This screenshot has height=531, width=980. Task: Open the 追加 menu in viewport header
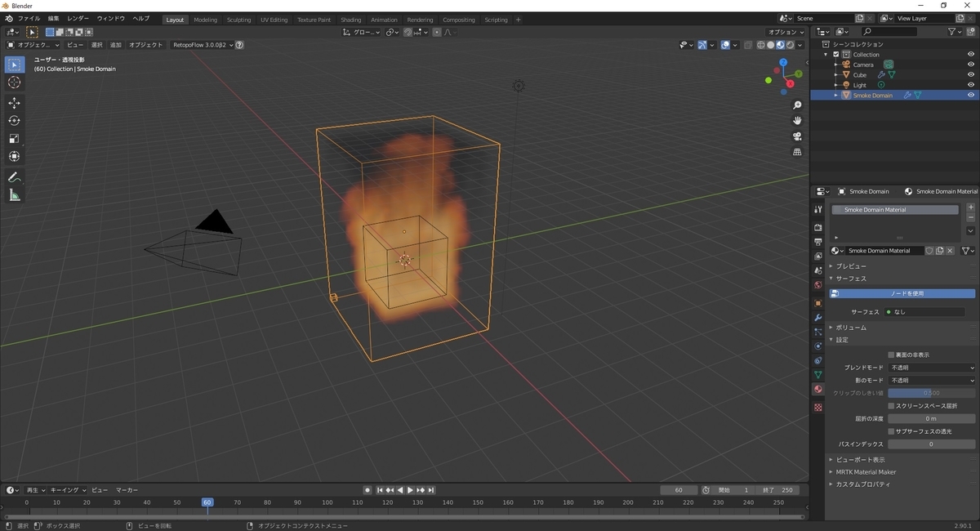116,45
